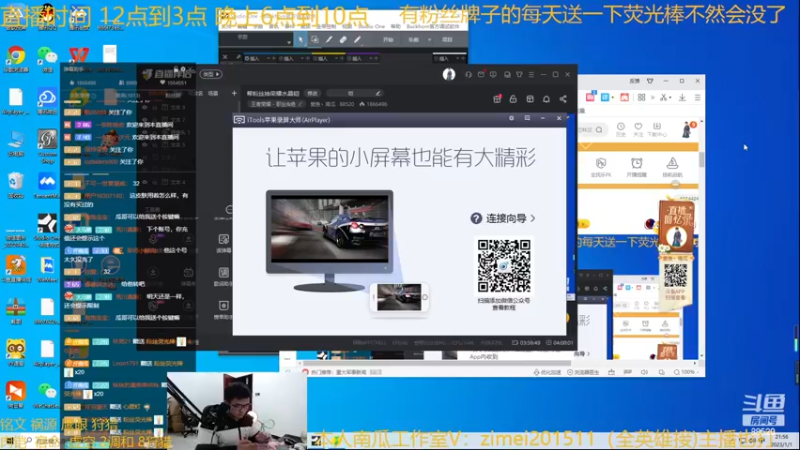Open the hamburger menu in streaming app
This screenshot has width=800, height=450.
click(x=531, y=74)
